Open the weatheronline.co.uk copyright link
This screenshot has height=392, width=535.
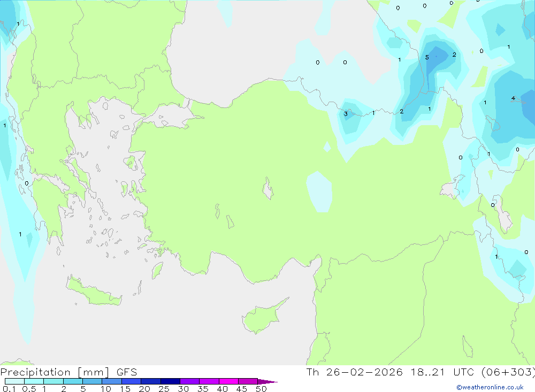490,387
